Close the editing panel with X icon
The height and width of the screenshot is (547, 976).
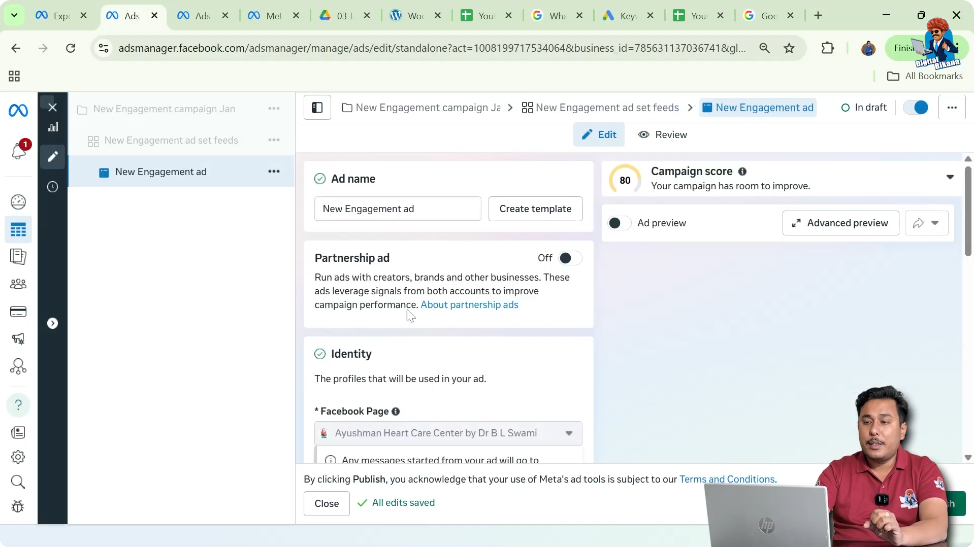click(52, 107)
